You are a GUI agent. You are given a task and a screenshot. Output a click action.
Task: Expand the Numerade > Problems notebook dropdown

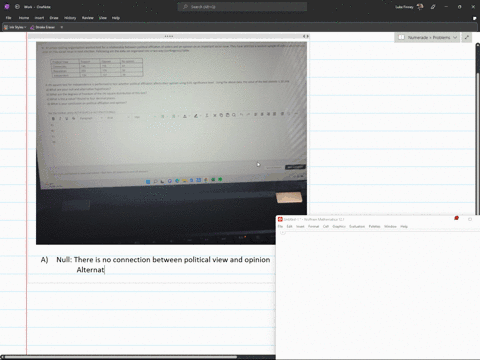point(455,38)
